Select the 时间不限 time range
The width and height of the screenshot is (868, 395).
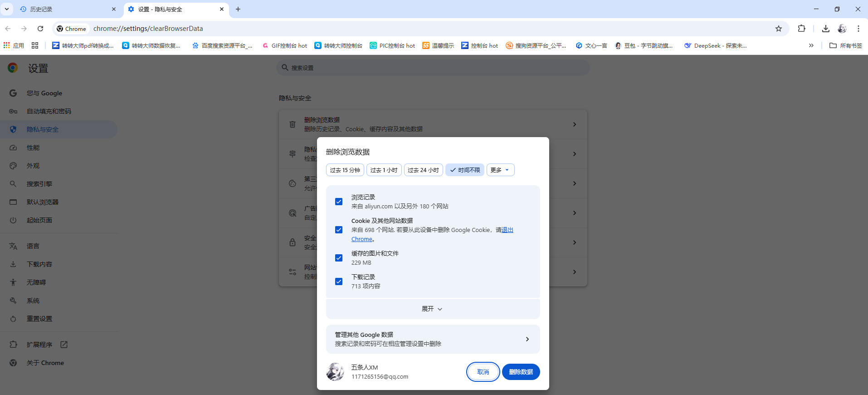click(465, 170)
